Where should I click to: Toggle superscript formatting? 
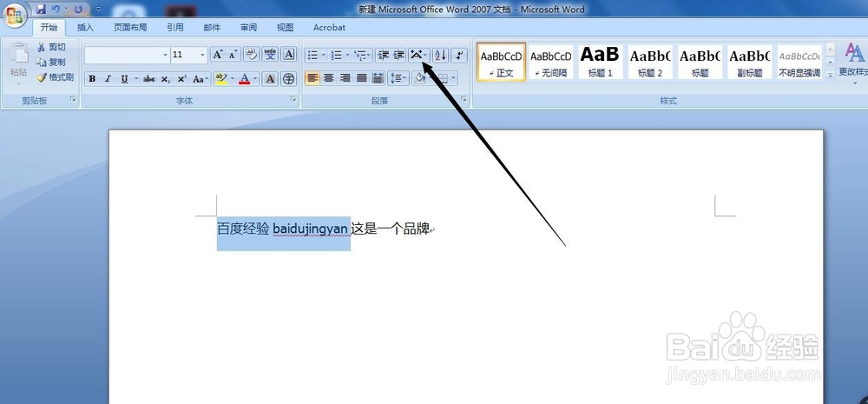181,79
